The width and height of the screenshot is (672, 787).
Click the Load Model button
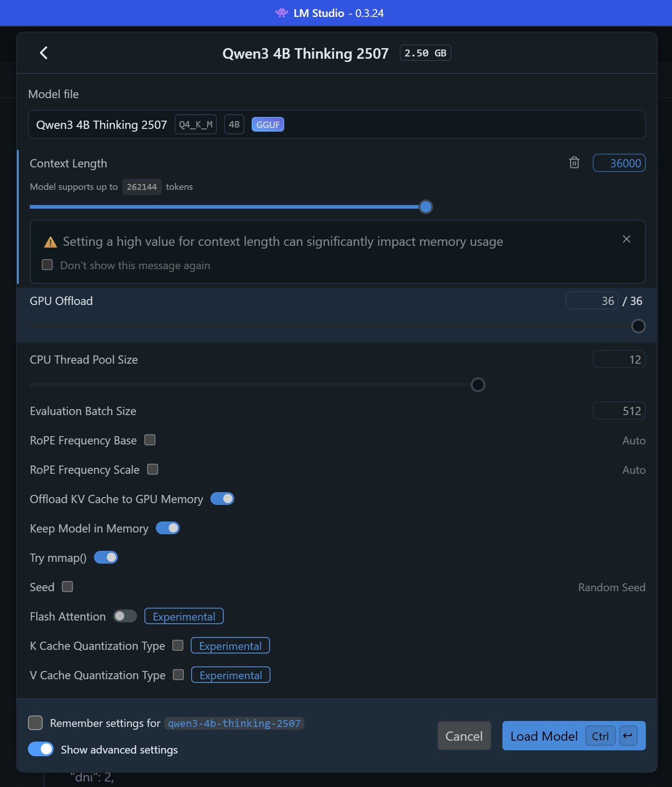(x=574, y=736)
